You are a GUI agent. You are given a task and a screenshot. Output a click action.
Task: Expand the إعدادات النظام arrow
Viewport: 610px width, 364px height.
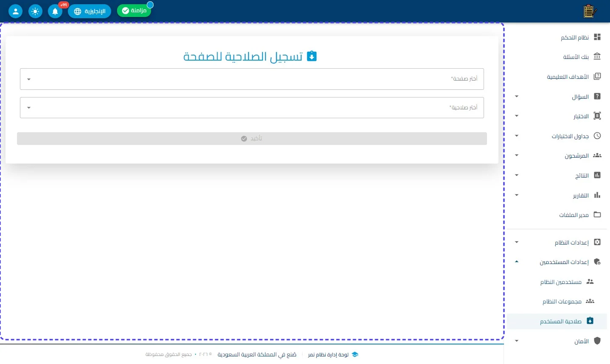click(517, 242)
